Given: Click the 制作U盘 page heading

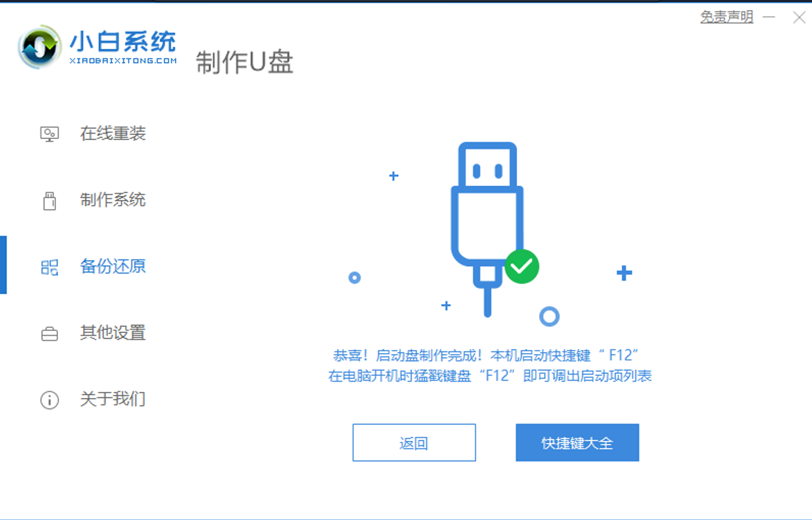Looking at the screenshot, I should (x=244, y=63).
